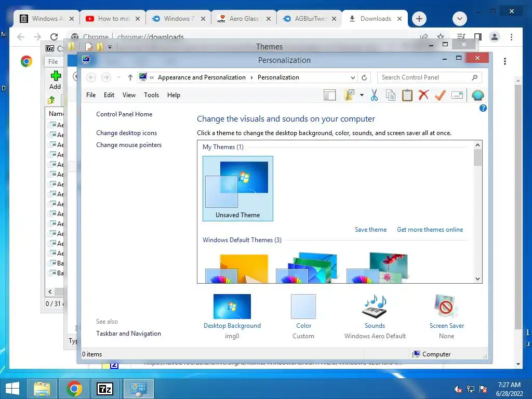Image resolution: width=532 pixels, height=399 pixels.
Task: Click the theme list scroll down arrow
Action: [478, 279]
